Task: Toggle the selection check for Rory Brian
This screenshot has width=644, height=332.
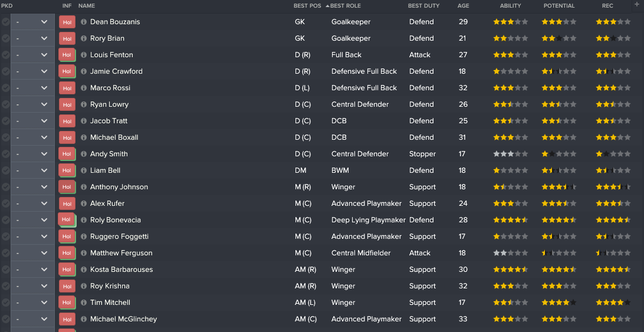Action: [5, 38]
